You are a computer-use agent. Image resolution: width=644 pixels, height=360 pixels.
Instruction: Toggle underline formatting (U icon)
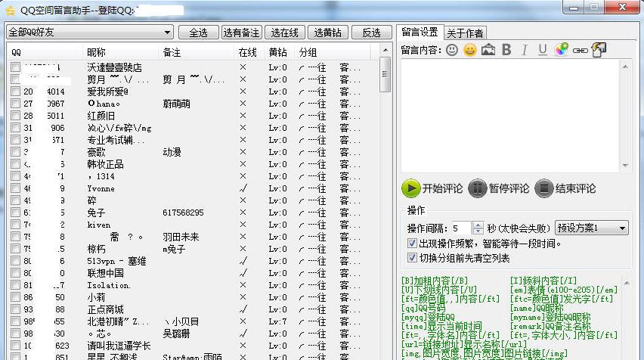(x=543, y=50)
